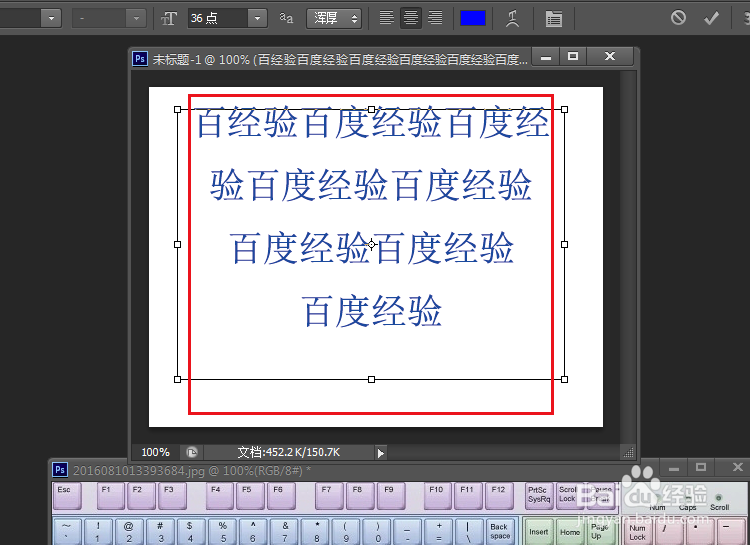Minimize the 未标题-1 document window

546,57
